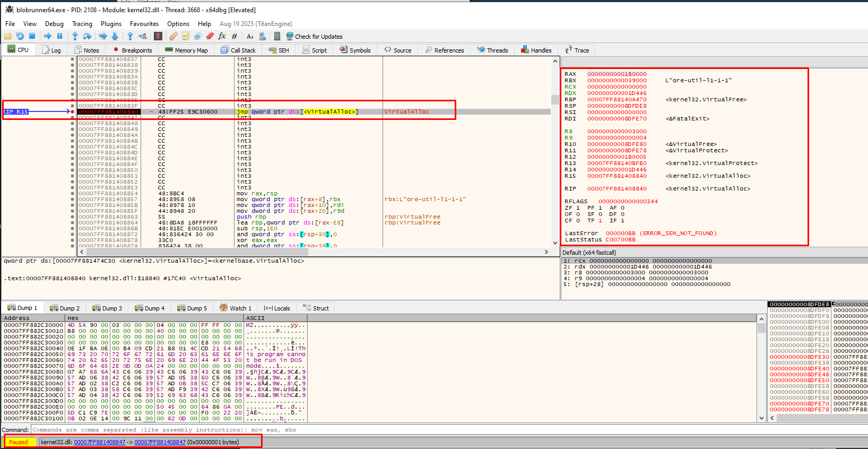
Task: Open the Functions fx icon
Action: tap(222, 36)
